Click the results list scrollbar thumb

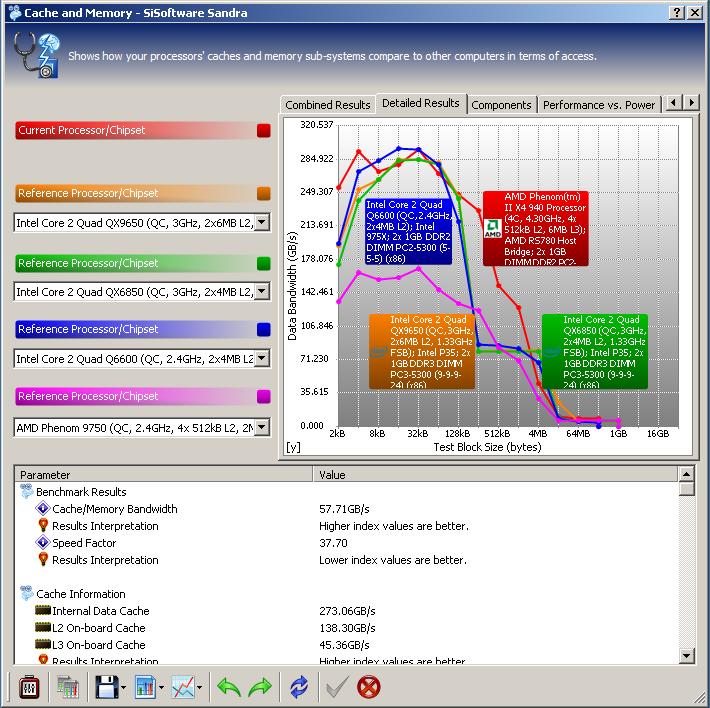pyautogui.click(x=686, y=489)
